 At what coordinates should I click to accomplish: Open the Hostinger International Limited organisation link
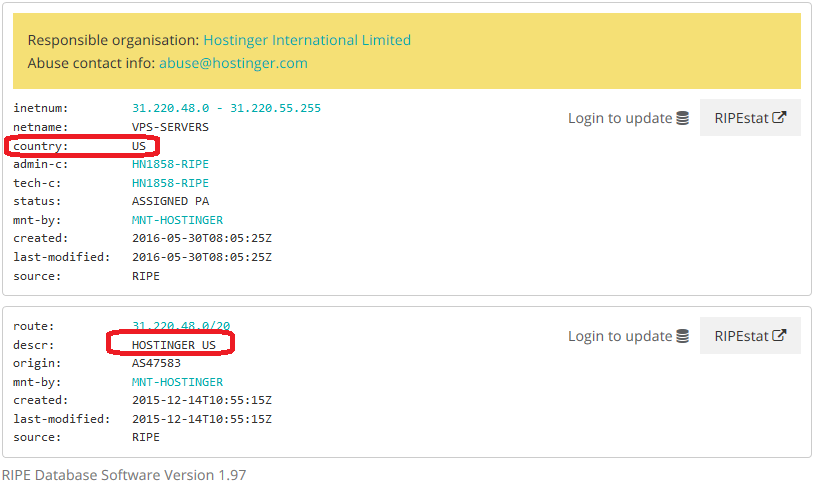click(306, 40)
